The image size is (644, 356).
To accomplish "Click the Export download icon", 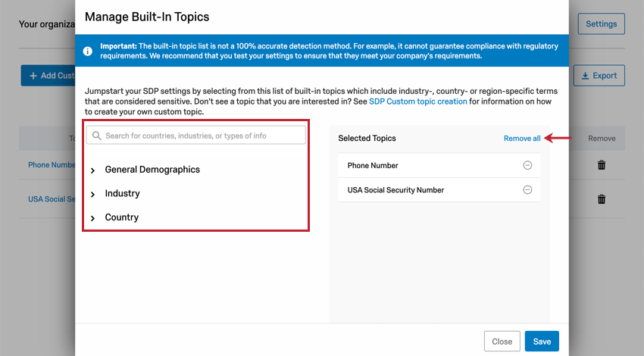I will point(586,76).
